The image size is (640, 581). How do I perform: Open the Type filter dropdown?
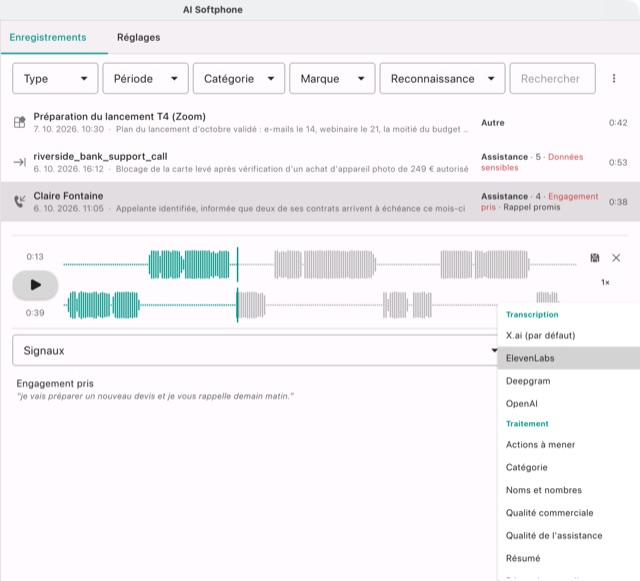tap(55, 78)
